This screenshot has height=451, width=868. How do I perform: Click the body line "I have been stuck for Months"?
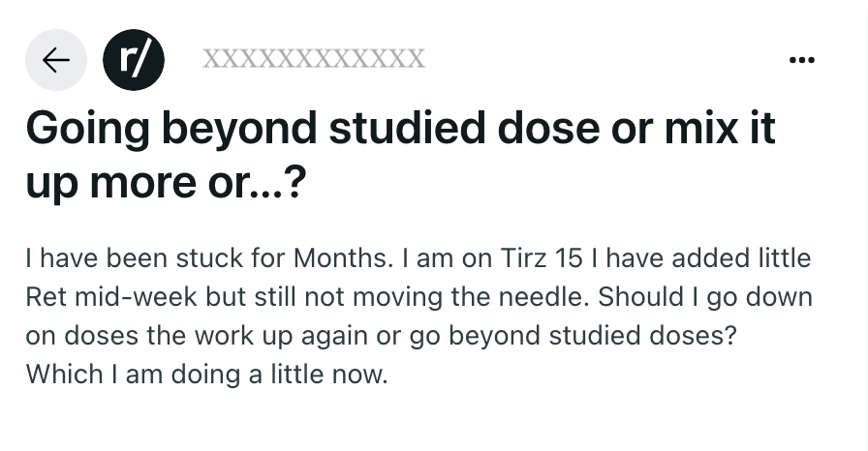click(208, 258)
